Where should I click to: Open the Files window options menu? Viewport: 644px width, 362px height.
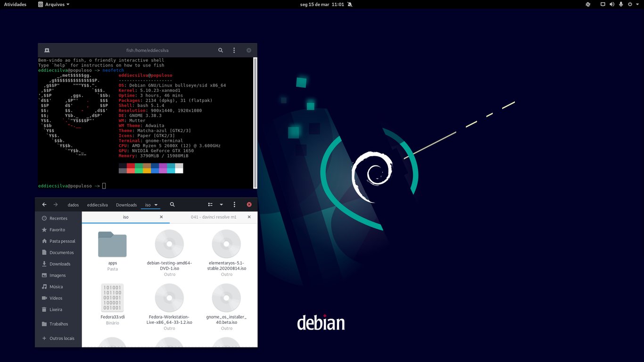pyautogui.click(x=234, y=204)
